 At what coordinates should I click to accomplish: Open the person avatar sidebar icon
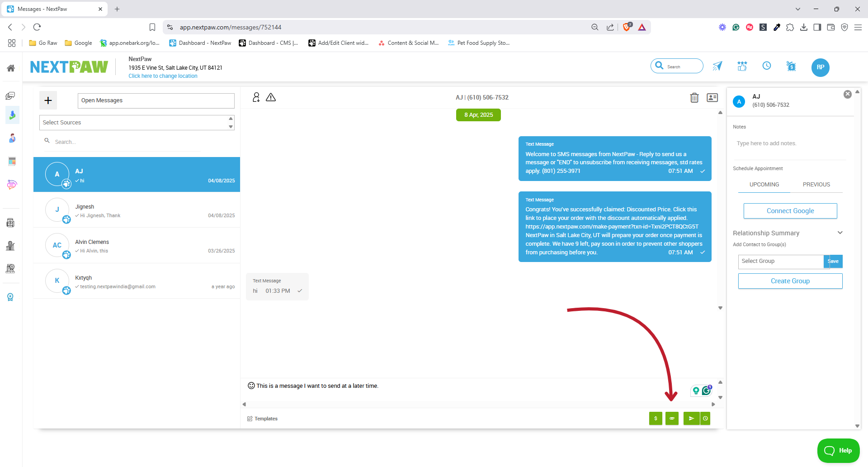(12, 138)
